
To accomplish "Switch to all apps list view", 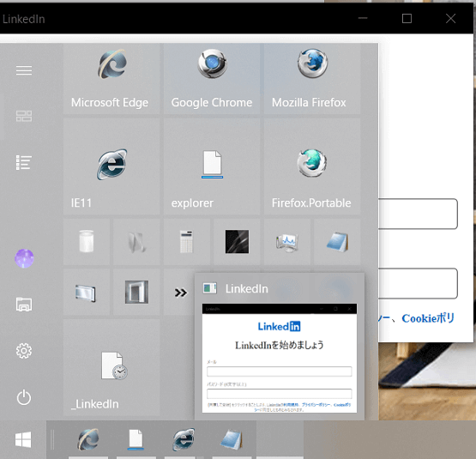I will 24,162.
